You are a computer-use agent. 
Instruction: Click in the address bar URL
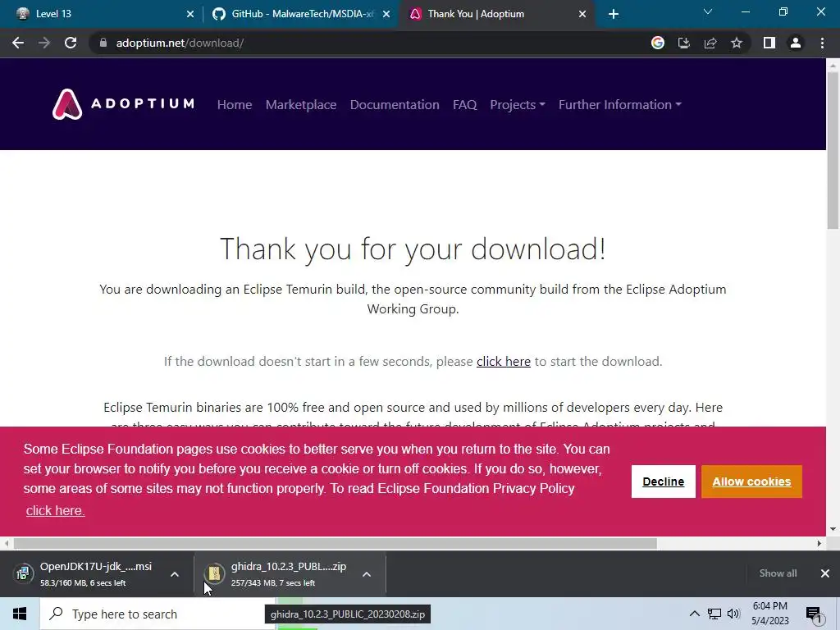(x=180, y=43)
